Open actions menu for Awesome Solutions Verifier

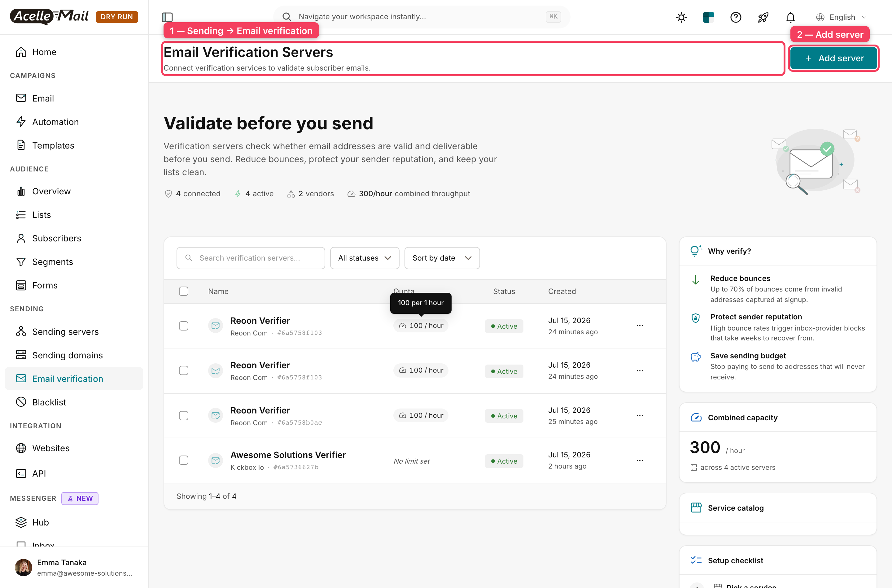coord(640,460)
